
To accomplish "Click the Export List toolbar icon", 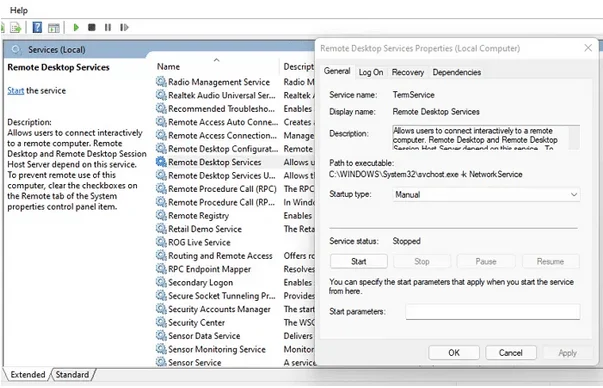I will (15, 28).
